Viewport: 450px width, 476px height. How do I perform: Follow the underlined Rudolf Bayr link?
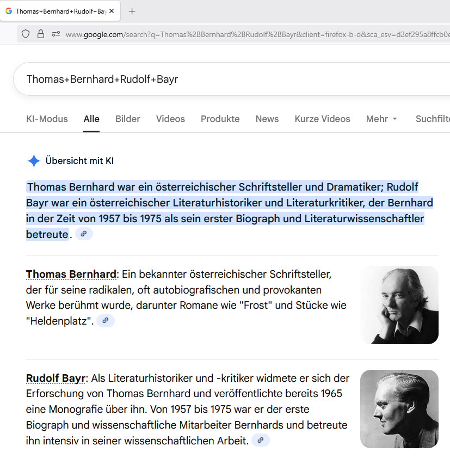click(56, 378)
